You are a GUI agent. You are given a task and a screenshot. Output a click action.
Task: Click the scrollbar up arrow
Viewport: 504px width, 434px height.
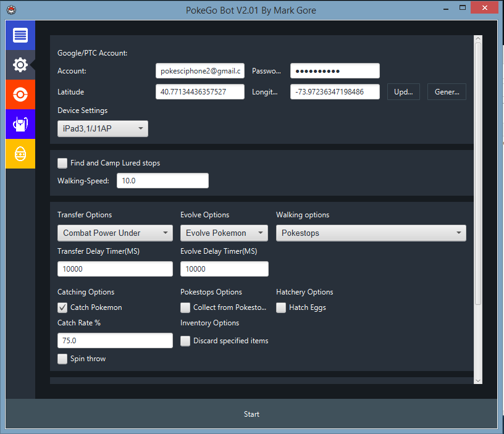click(x=477, y=40)
